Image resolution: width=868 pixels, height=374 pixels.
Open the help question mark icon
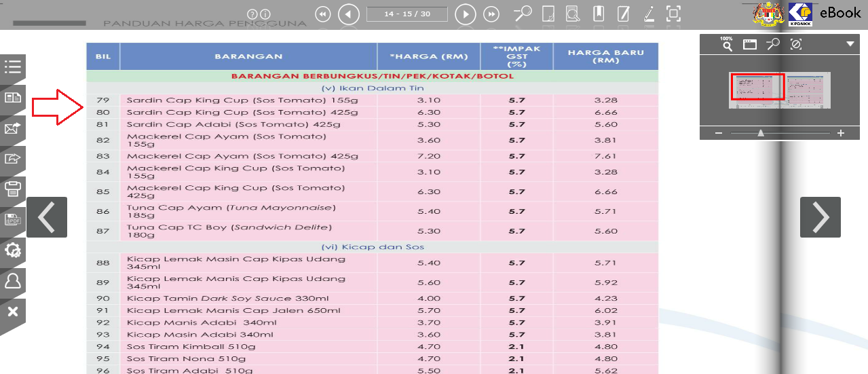[252, 14]
